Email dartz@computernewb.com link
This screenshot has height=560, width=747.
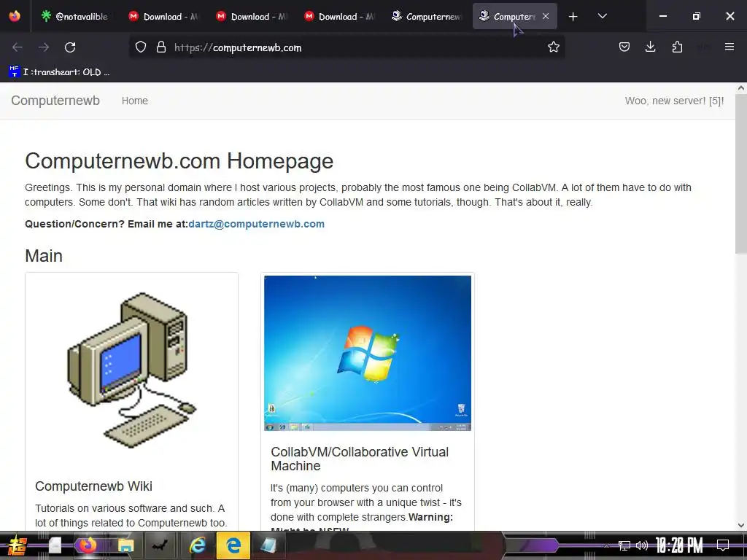[256, 224]
